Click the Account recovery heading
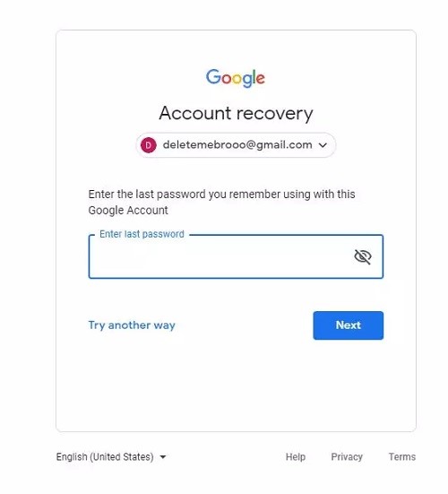Viewport: 448px width, 494px height. tap(236, 113)
